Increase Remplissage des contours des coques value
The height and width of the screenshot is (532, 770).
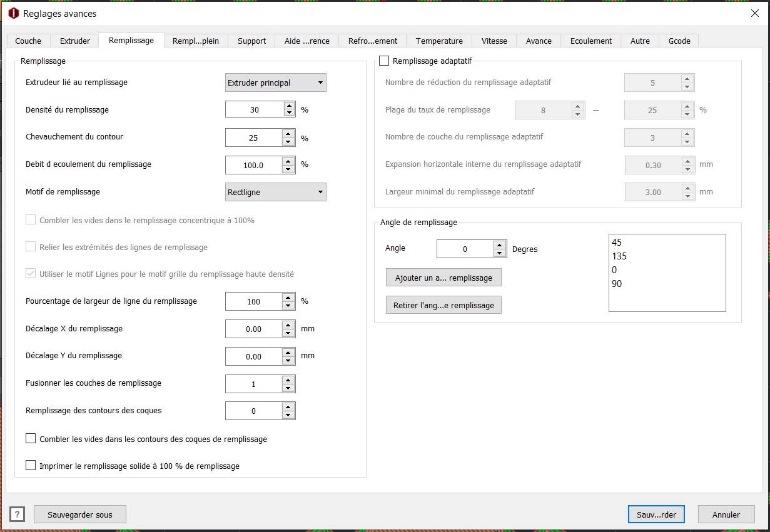click(288, 407)
